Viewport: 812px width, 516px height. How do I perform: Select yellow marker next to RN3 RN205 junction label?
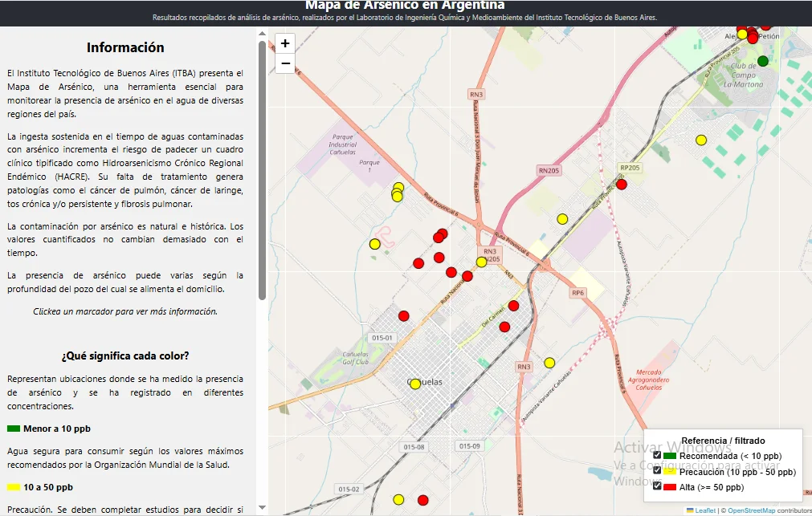pos(481,262)
